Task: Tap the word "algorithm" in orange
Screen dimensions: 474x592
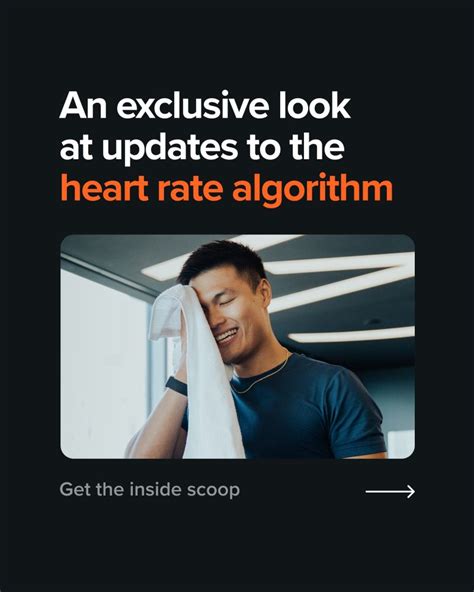Action: (x=313, y=188)
